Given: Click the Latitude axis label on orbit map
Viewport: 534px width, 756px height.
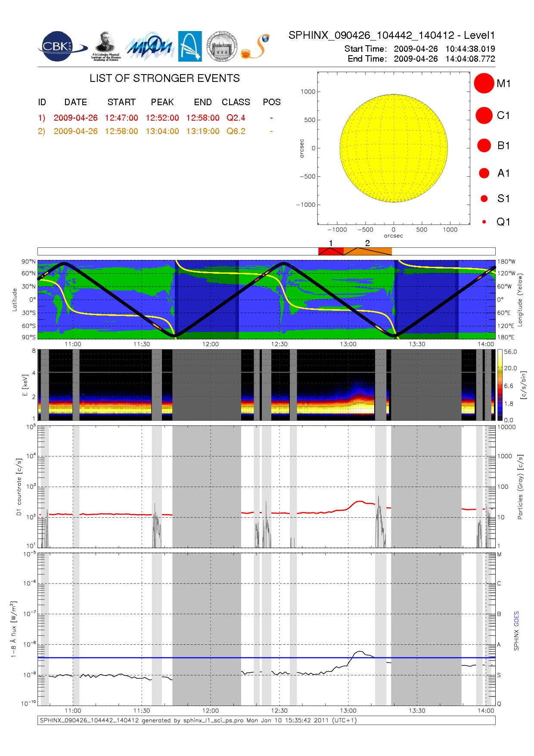Looking at the screenshot, I should point(15,300).
